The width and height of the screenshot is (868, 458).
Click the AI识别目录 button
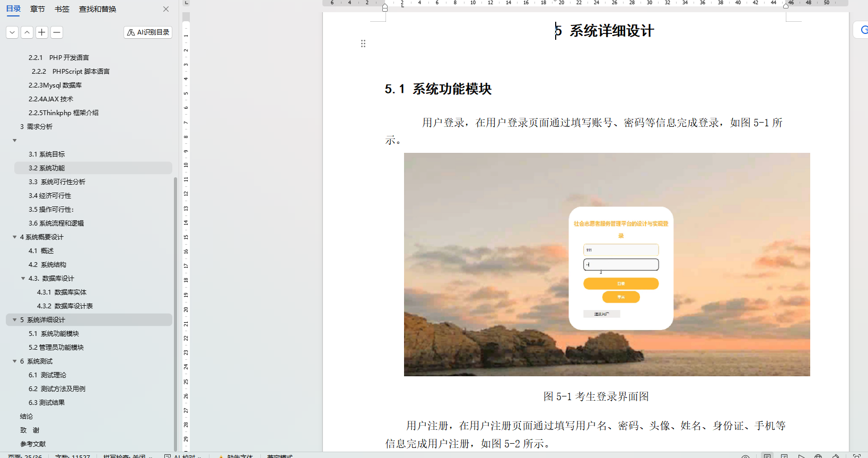(x=148, y=32)
